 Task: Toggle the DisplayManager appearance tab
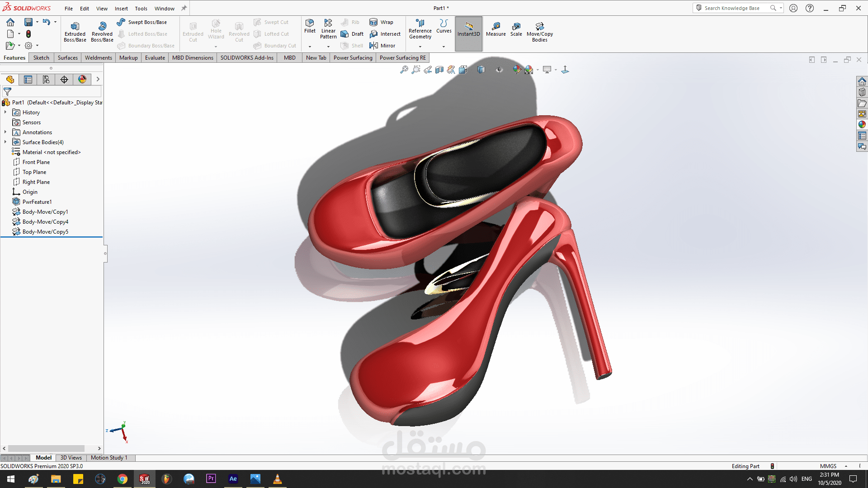click(x=82, y=80)
